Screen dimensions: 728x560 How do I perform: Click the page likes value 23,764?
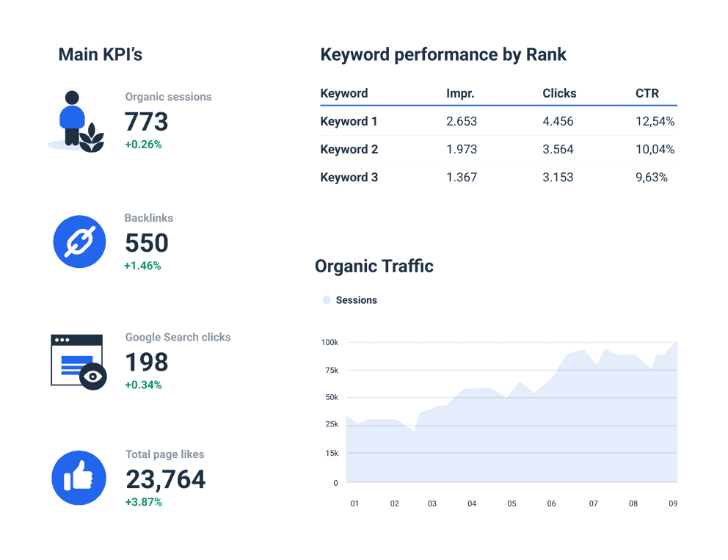pos(165,480)
